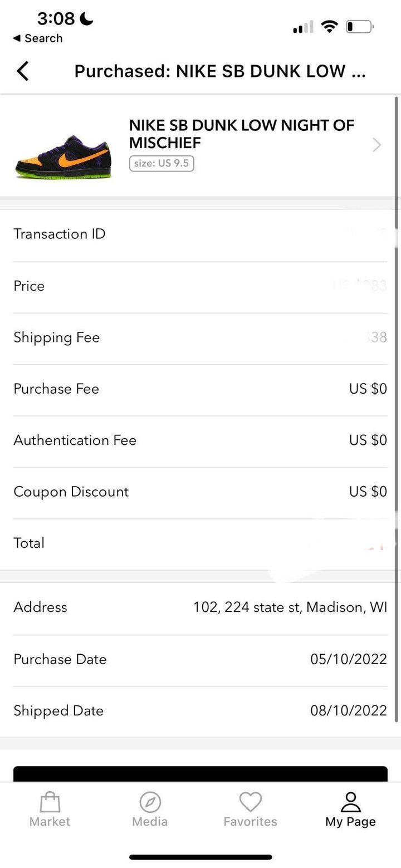Return to Search via status bar link
The height and width of the screenshot is (868, 401).
pyautogui.click(x=38, y=38)
